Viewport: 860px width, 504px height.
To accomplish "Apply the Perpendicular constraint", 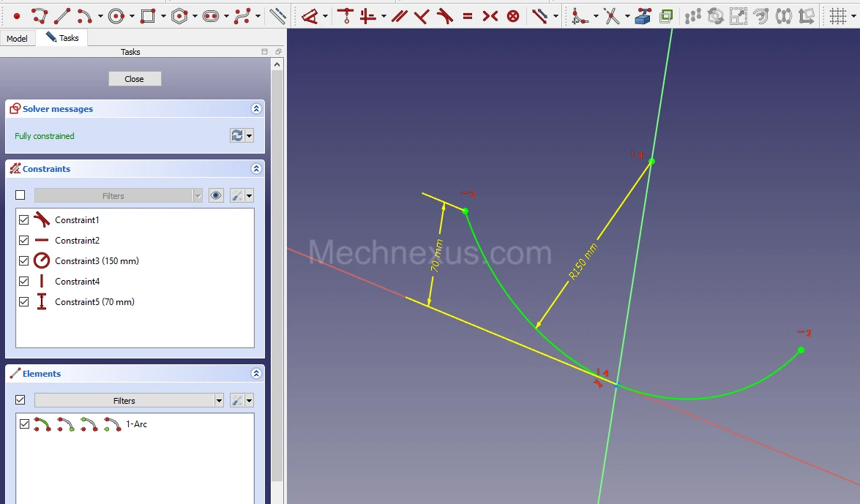I will point(422,16).
